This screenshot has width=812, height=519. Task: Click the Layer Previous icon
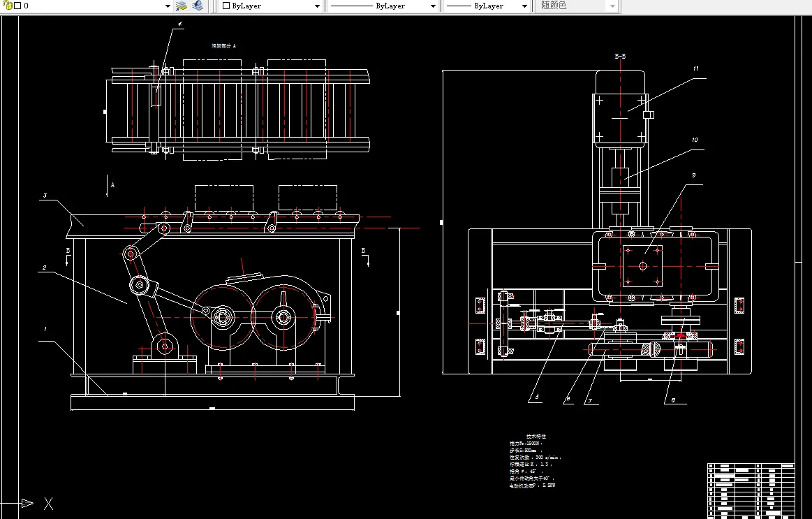[198, 6]
